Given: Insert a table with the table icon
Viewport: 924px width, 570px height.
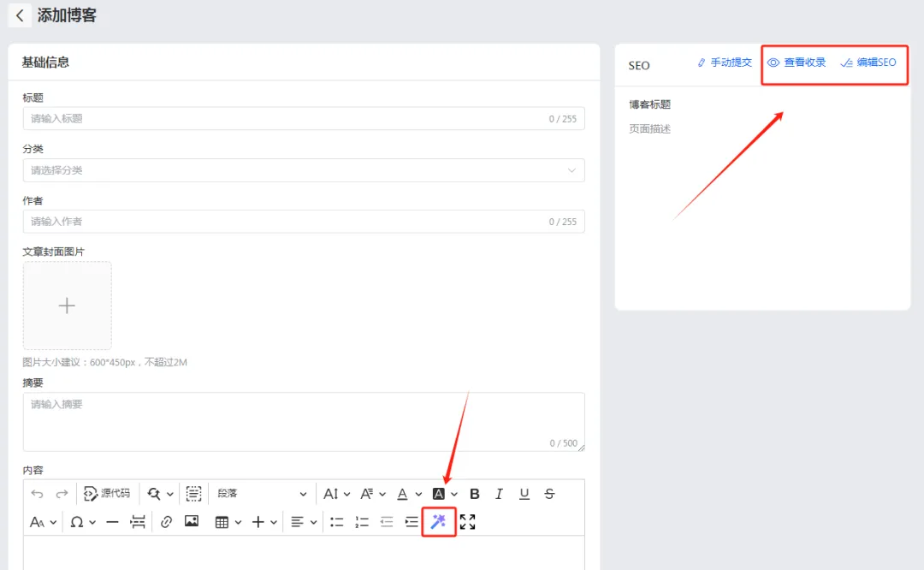Looking at the screenshot, I should (x=221, y=522).
